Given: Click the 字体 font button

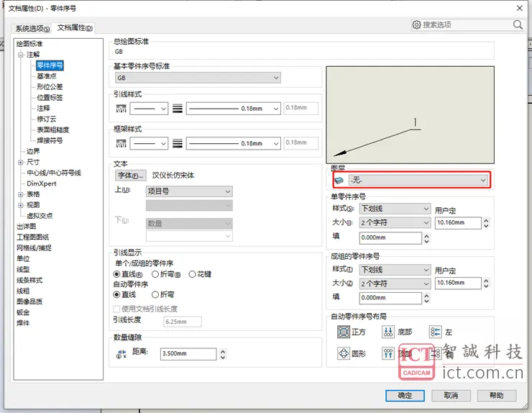Looking at the screenshot, I should pos(131,176).
